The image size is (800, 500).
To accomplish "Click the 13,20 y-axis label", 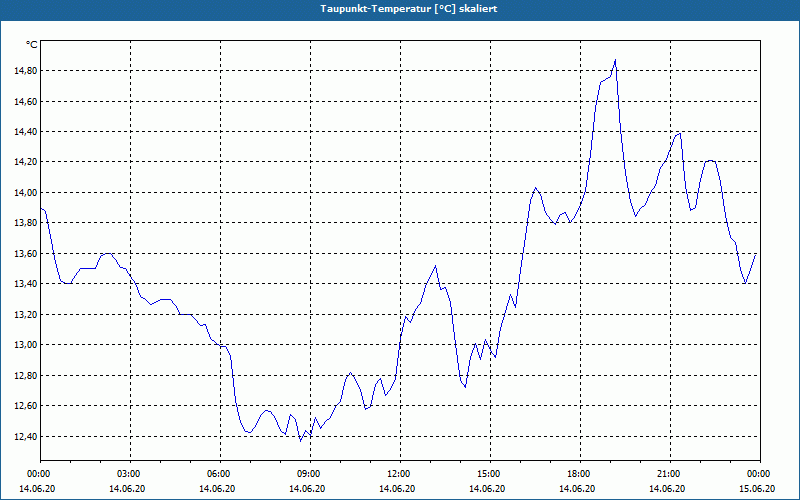I will [x=26, y=314].
